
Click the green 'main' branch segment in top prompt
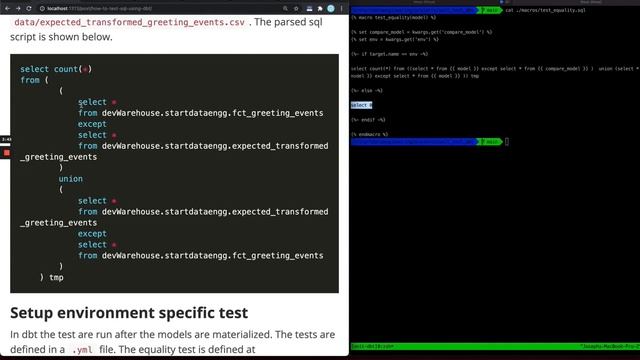tap(491, 10)
